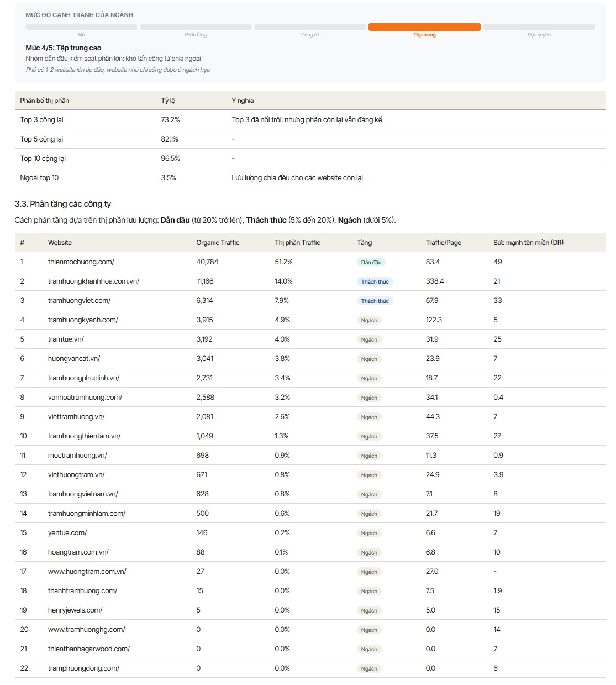Click the 'Website' column header
This screenshot has width=616, height=685.
(60, 243)
